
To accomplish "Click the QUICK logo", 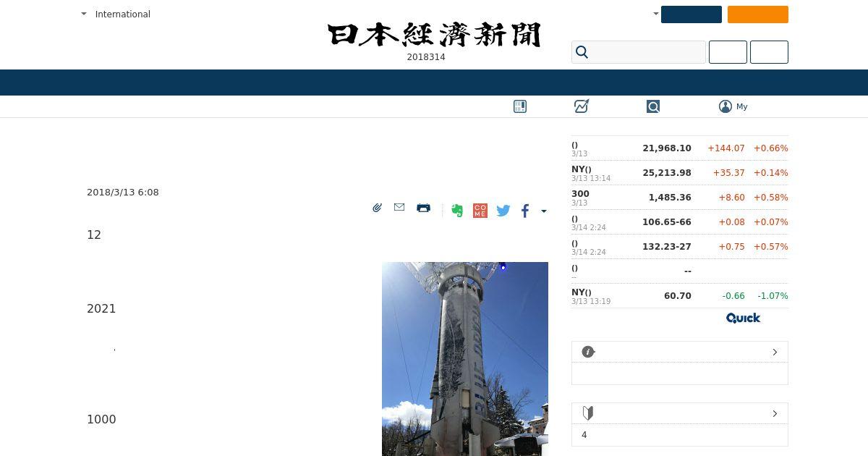I will tap(744, 318).
